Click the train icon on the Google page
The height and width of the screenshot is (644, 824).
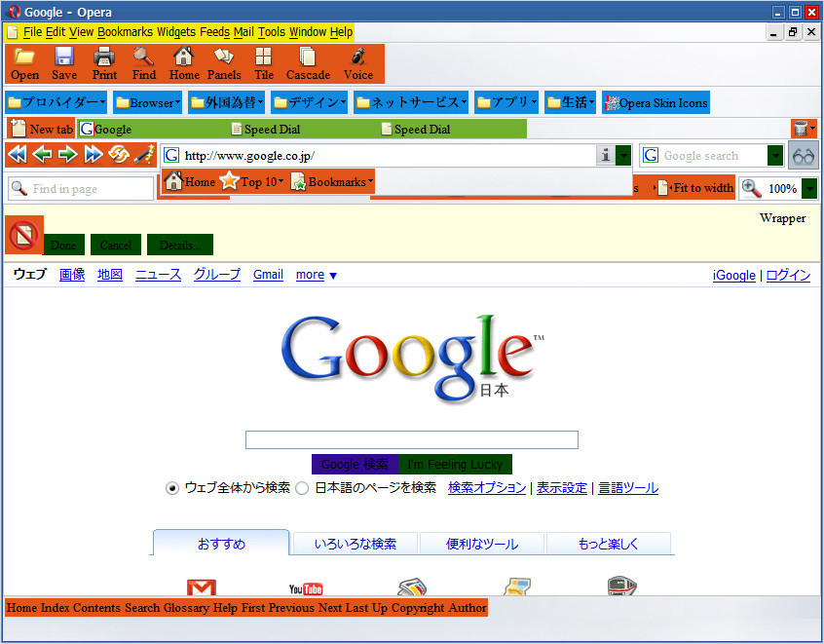[x=621, y=587]
